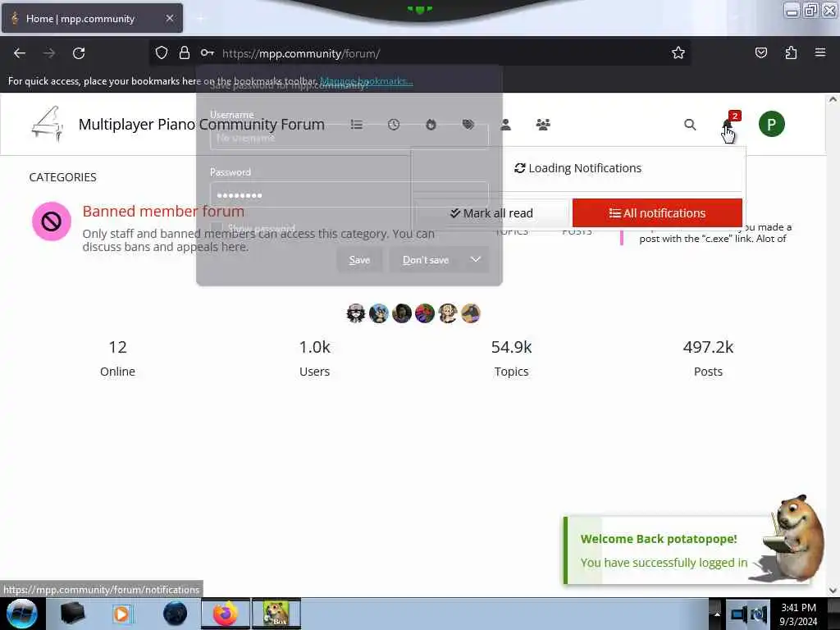840x630 pixels.
Task: Click the third user avatar thumbnail
Action: pos(402,313)
